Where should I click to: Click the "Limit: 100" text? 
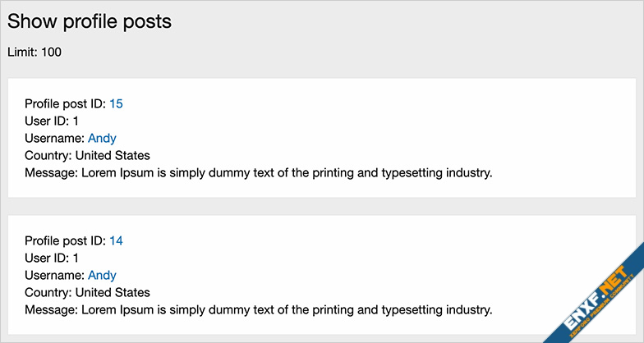coord(34,53)
